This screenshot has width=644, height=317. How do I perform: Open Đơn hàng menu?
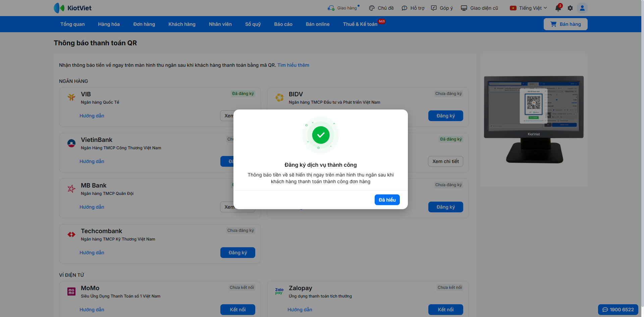pos(144,24)
